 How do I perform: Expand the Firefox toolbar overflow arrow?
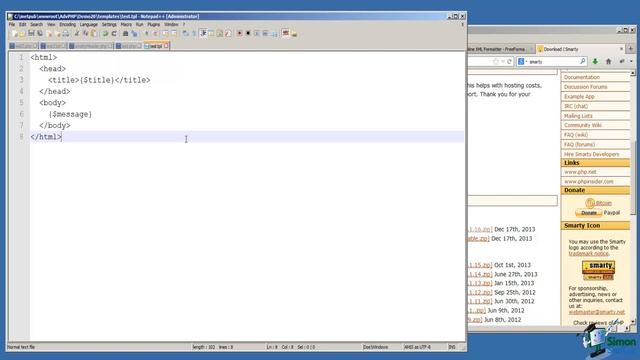[631, 61]
